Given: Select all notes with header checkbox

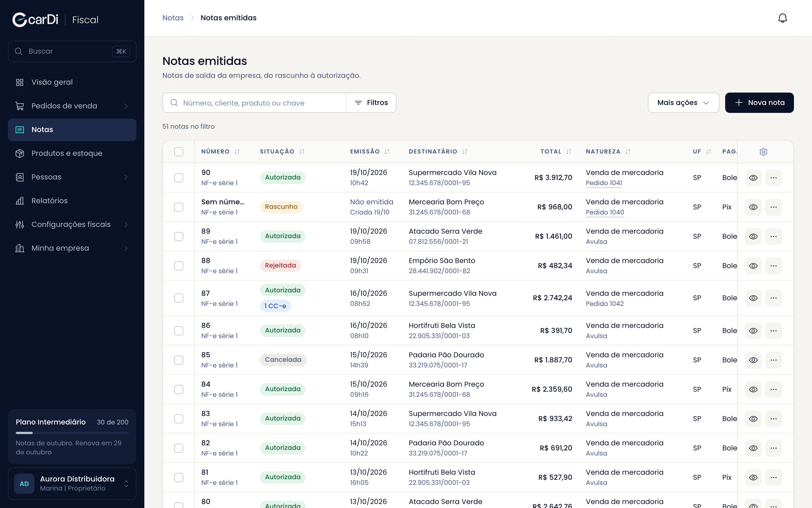Looking at the screenshot, I should coord(179,152).
